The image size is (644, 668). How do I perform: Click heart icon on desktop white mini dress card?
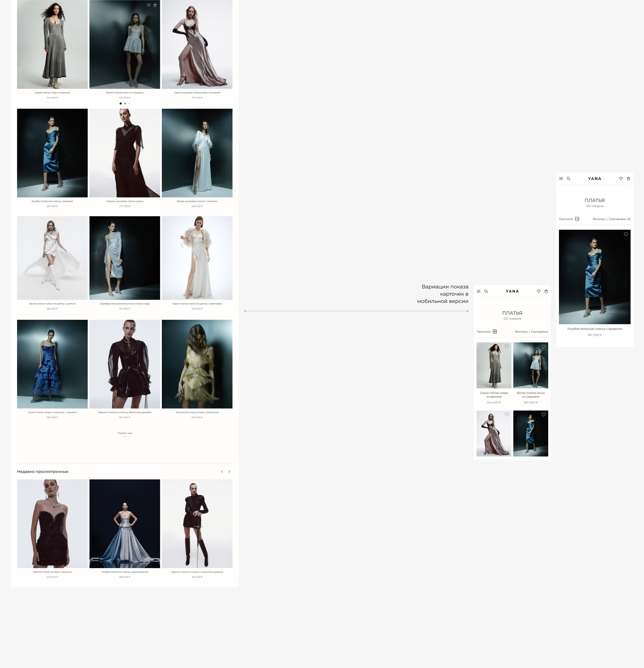[149, 5]
